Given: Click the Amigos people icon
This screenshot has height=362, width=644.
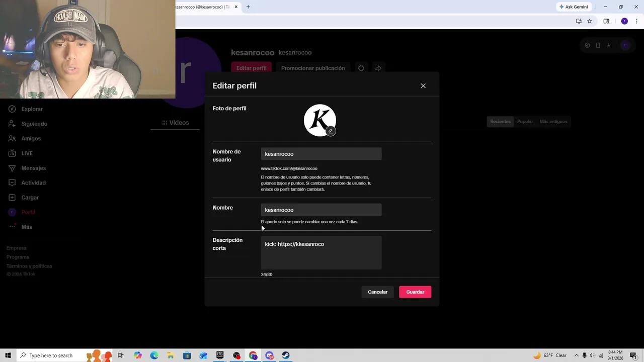Looking at the screenshot, I should click(x=12, y=138).
